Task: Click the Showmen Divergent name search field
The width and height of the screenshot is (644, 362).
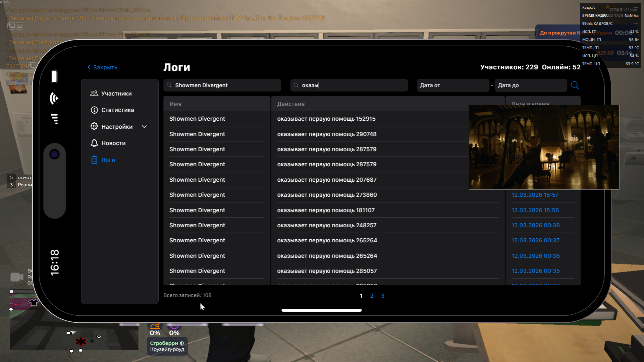Action: (x=222, y=85)
